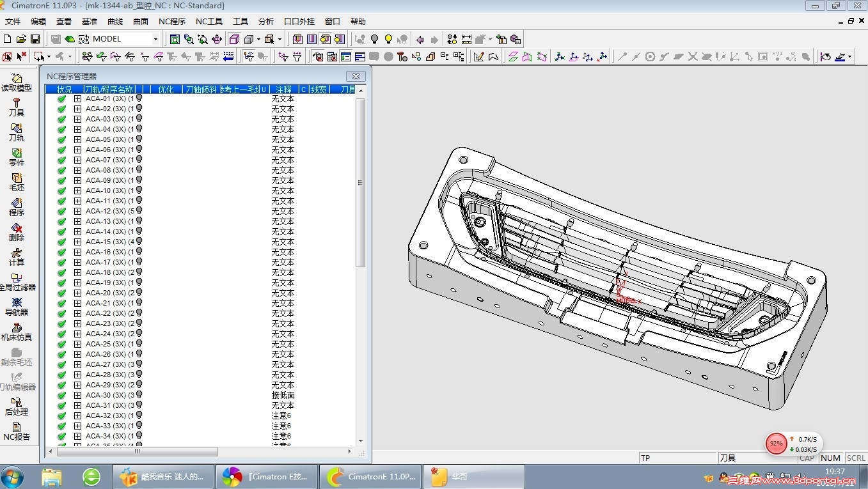Open 酷我音乐 taskbar window
868x489 pixels.
[164, 477]
